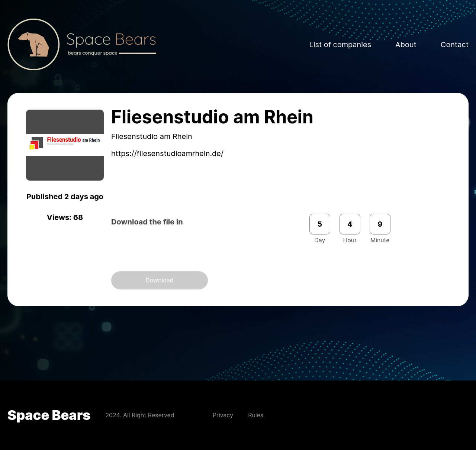Visit https://fliesenstudioamrhein.de/ link

click(167, 153)
